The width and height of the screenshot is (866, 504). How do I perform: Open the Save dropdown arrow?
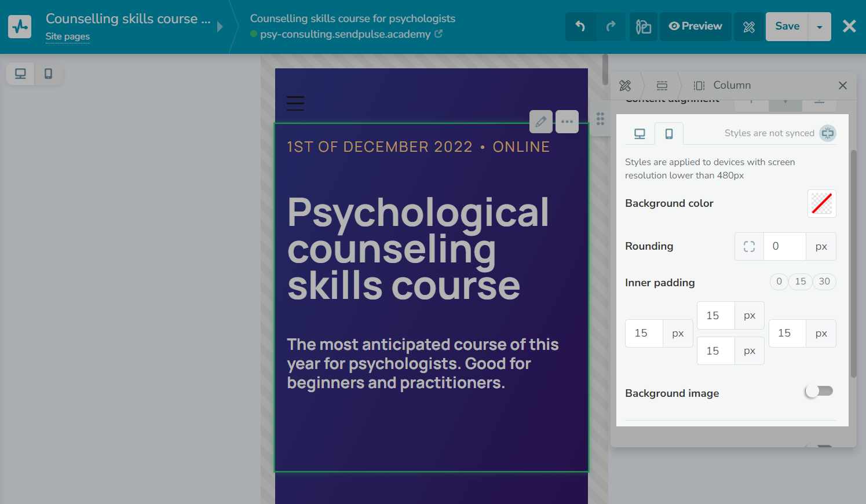(819, 27)
